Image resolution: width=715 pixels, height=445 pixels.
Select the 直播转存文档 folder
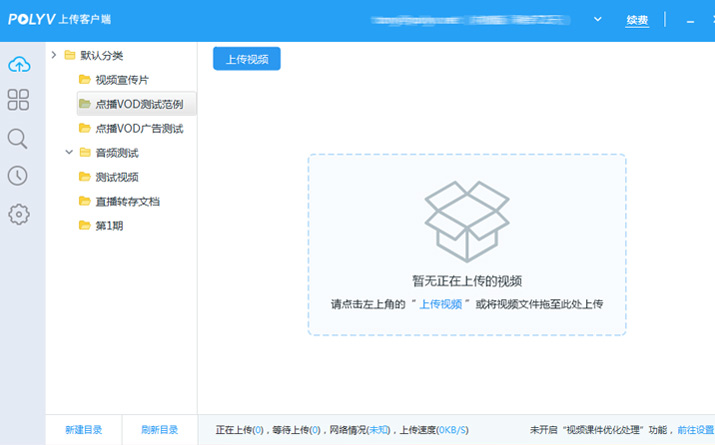(x=127, y=202)
